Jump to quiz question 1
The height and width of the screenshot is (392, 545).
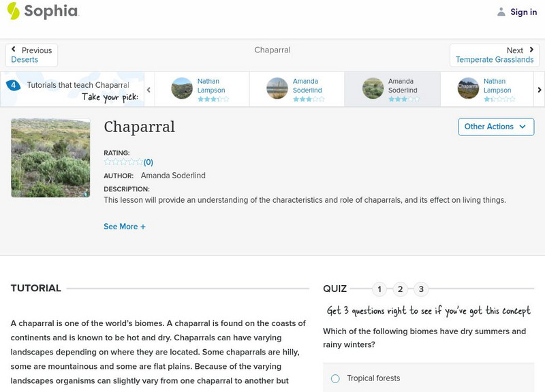(379, 289)
